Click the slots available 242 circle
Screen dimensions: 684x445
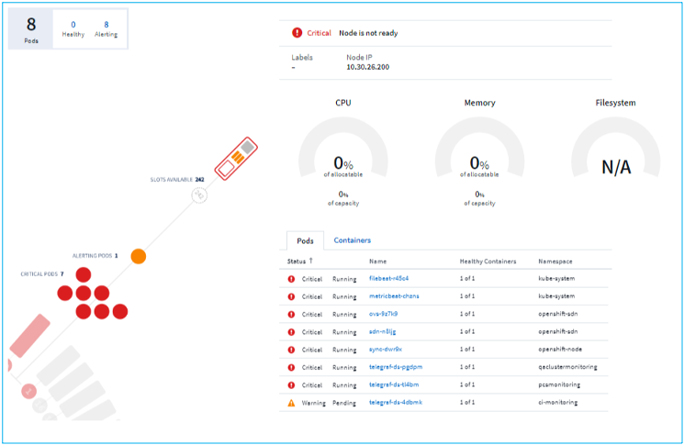[199, 195]
